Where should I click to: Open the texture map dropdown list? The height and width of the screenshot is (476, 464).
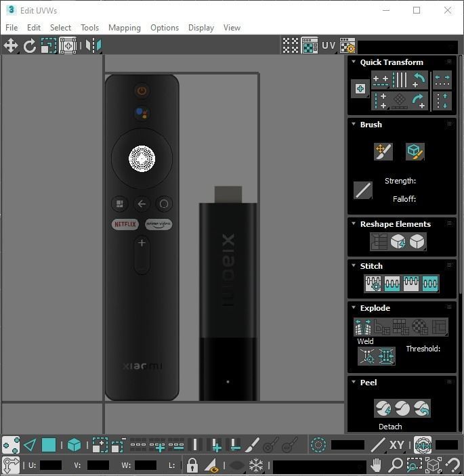pos(408,47)
